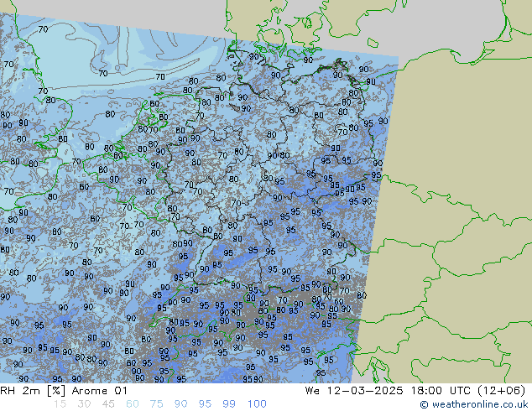Click the 75 value in the legend

point(156,404)
